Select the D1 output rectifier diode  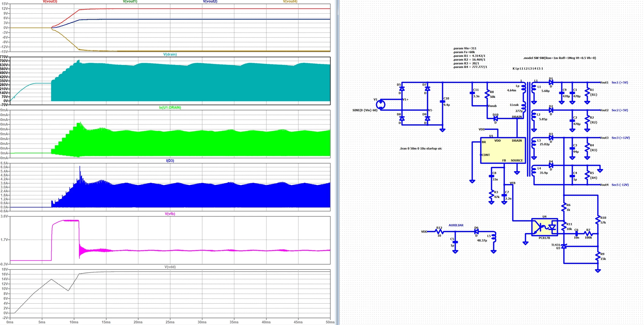pos(551,82)
